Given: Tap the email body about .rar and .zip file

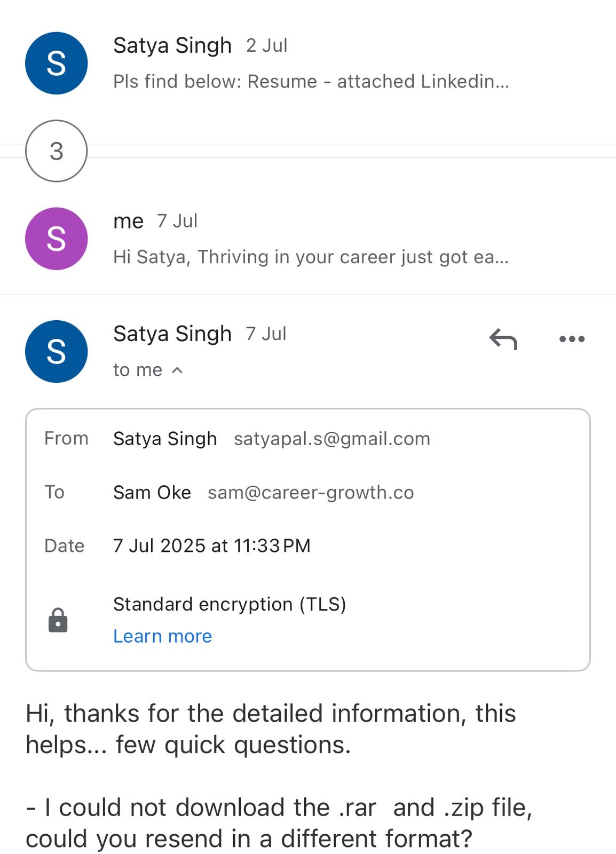Looking at the screenshot, I should [278, 823].
